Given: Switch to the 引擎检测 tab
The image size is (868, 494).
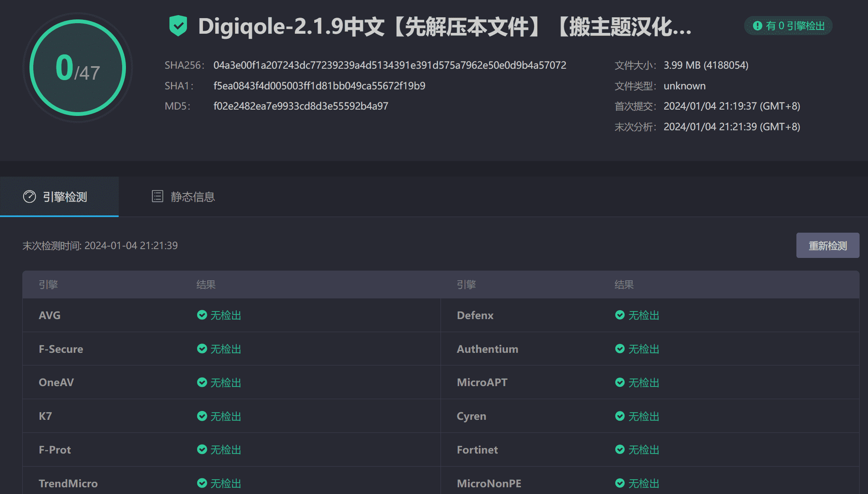Looking at the screenshot, I should [59, 196].
